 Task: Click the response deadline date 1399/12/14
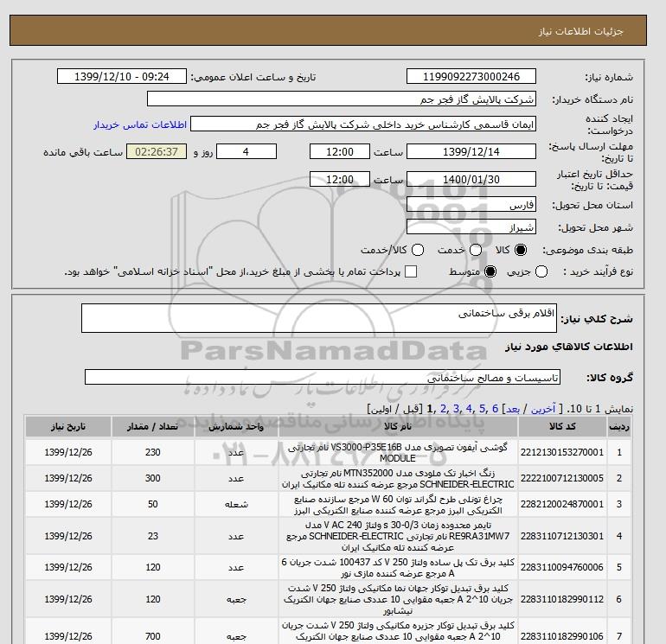click(x=471, y=151)
